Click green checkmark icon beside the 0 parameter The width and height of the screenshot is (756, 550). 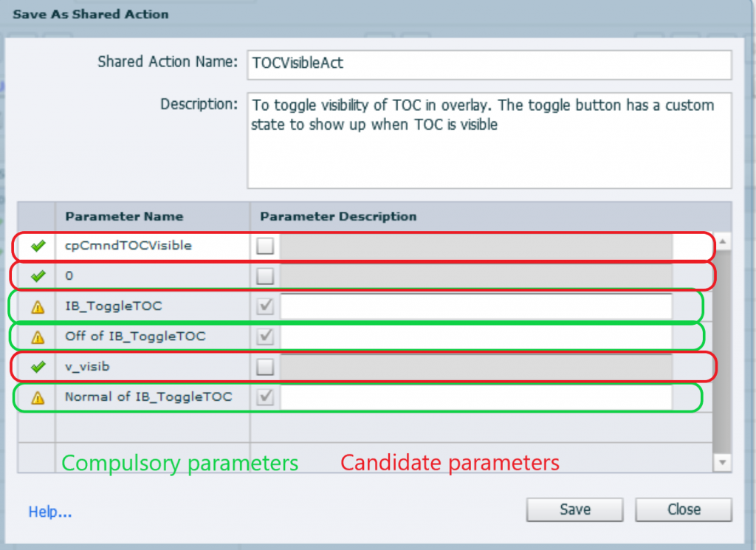[38, 276]
